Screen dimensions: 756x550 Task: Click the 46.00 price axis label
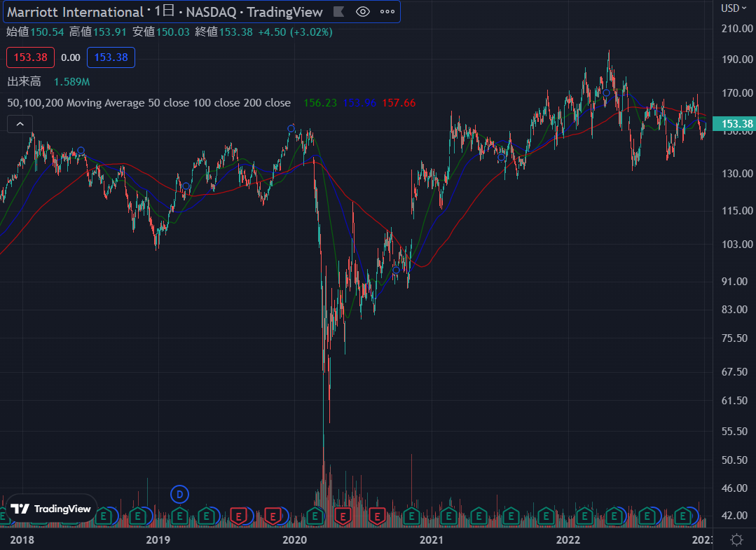(x=735, y=488)
